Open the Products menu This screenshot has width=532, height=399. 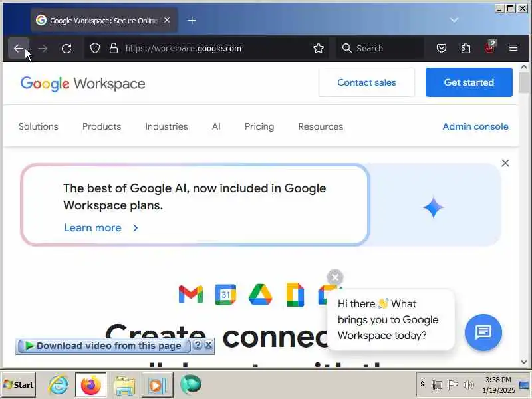click(x=102, y=126)
